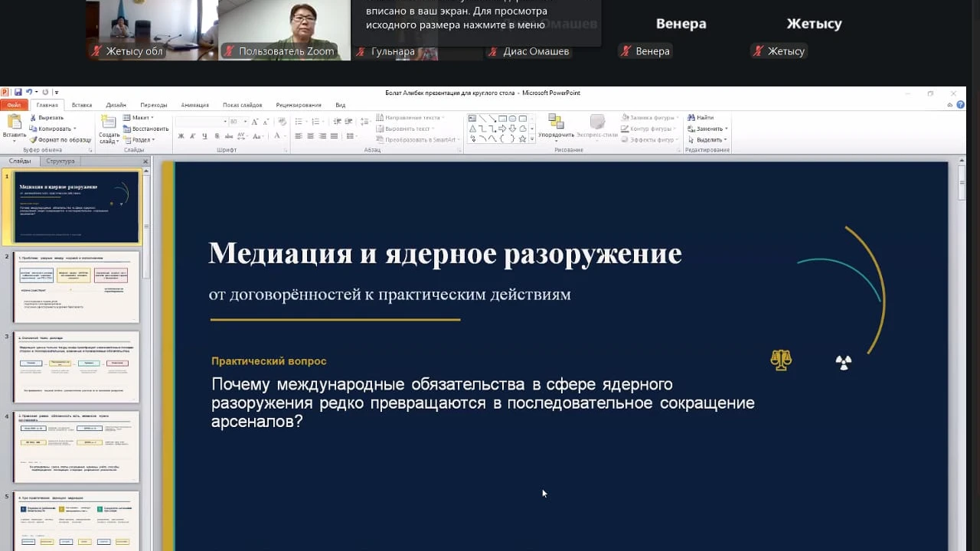Switch to Переходы ribbon tab

tap(154, 105)
